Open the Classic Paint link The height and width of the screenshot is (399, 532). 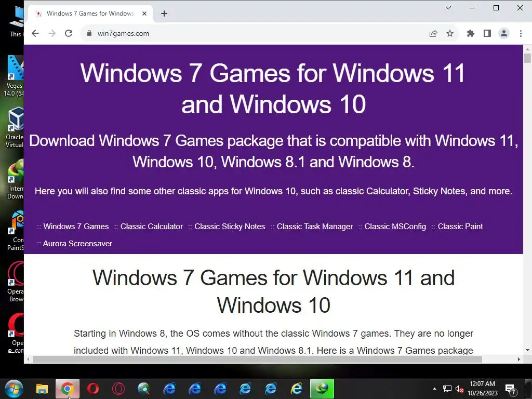460,227
